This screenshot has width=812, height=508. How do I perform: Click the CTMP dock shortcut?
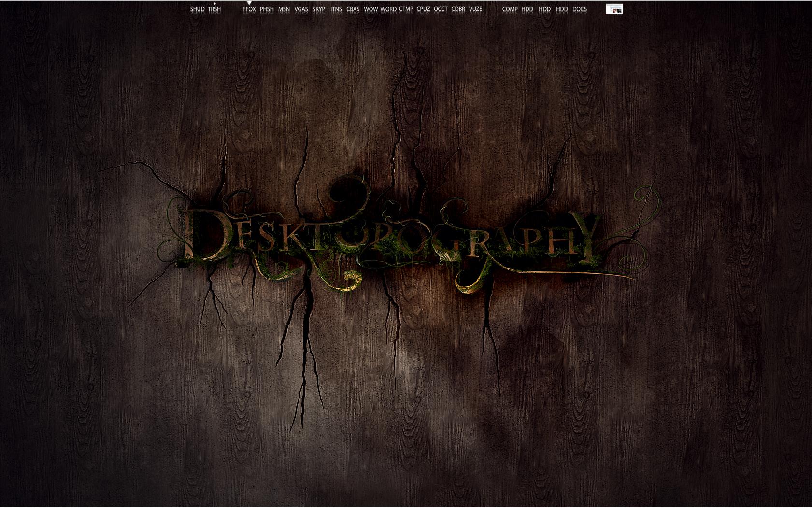pyautogui.click(x=406, y=9)
